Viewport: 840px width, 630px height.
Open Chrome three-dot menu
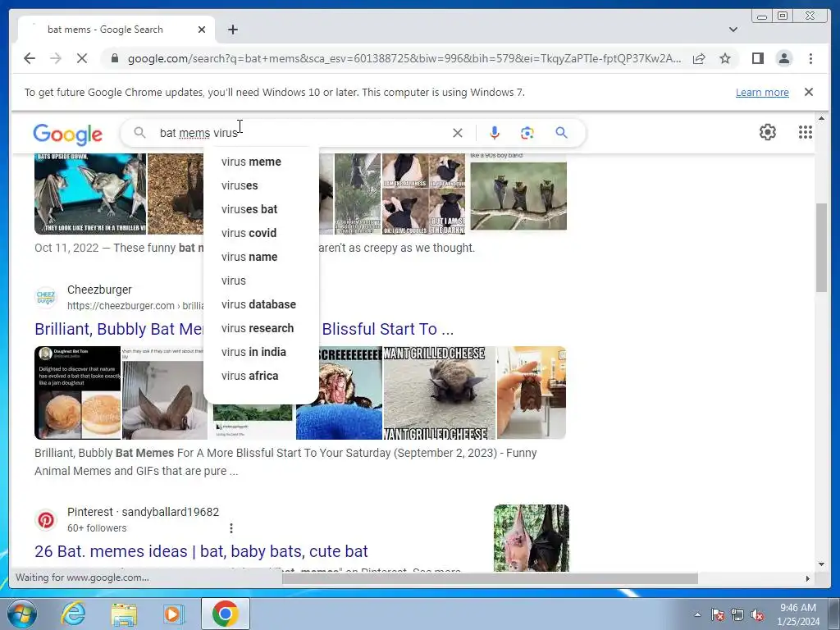pos(810,58)
